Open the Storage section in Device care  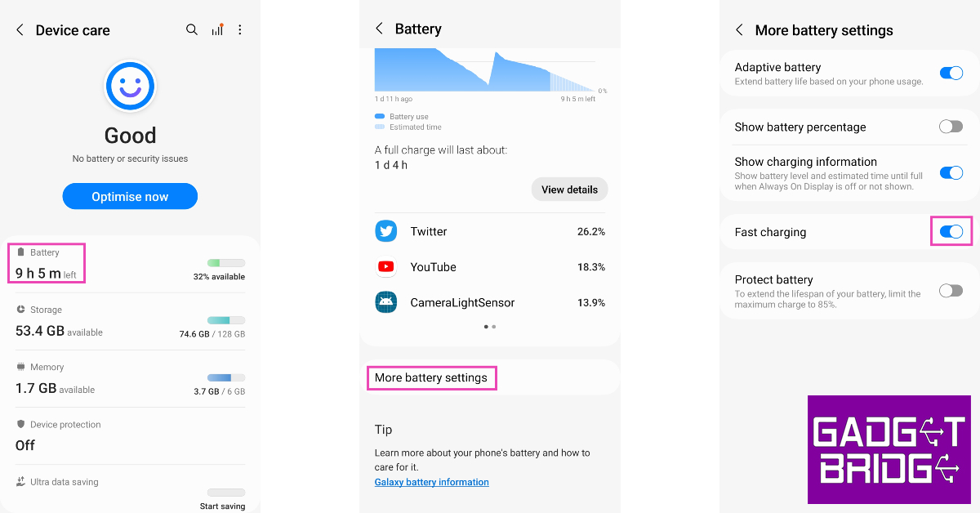[130, 322]
